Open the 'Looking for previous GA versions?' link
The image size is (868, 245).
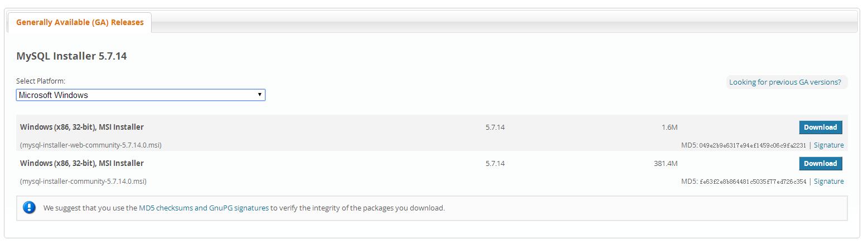click(x=784, y=82)
